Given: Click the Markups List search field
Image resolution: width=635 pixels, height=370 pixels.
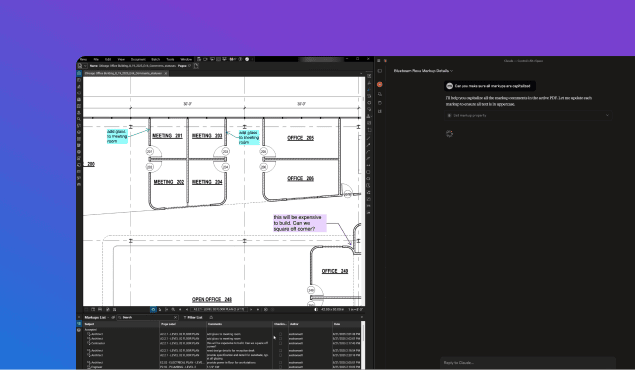Looking at the screenshot, I should coord(147,317).
